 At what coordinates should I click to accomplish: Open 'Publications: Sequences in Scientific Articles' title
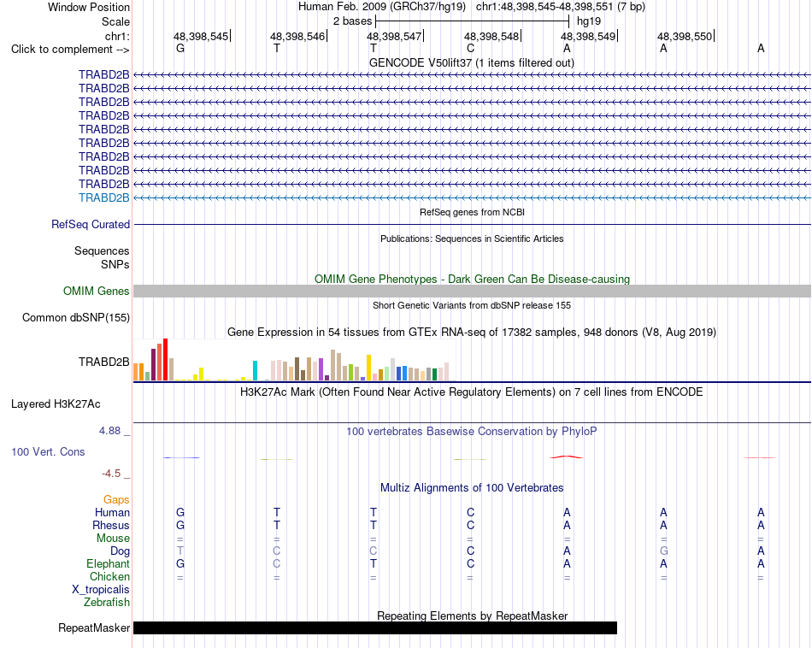(x=472, y=239)
